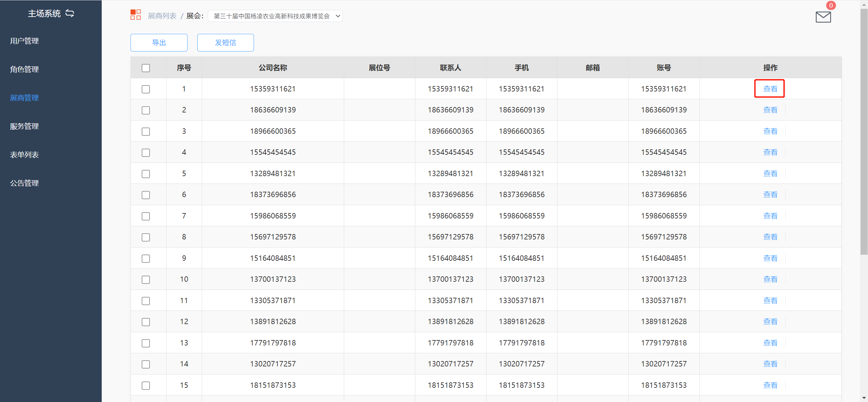Click 查看 for row 8 (15697129578)
Viewport: 868px width, 402px height.
pos(770,237)
